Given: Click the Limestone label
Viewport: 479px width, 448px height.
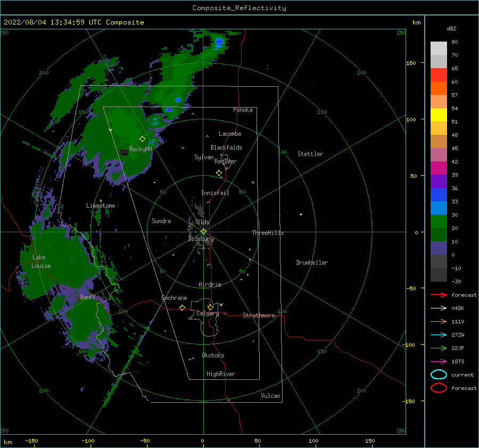Looking at the screenshot, I should coord(101,206).
